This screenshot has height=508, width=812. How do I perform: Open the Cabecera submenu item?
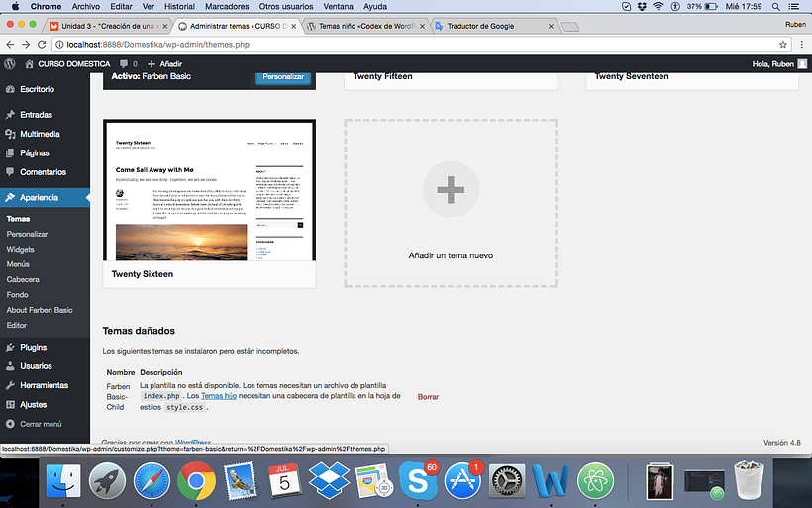coord(23,279)
